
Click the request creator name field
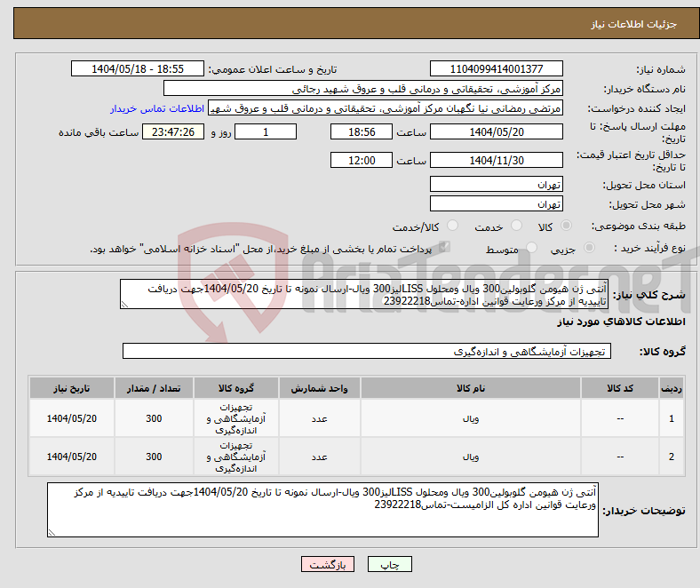[386, 108]
